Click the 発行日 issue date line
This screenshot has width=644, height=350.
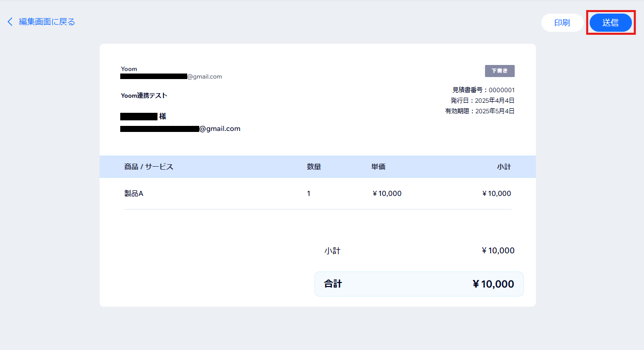click(x=482, y=101)
